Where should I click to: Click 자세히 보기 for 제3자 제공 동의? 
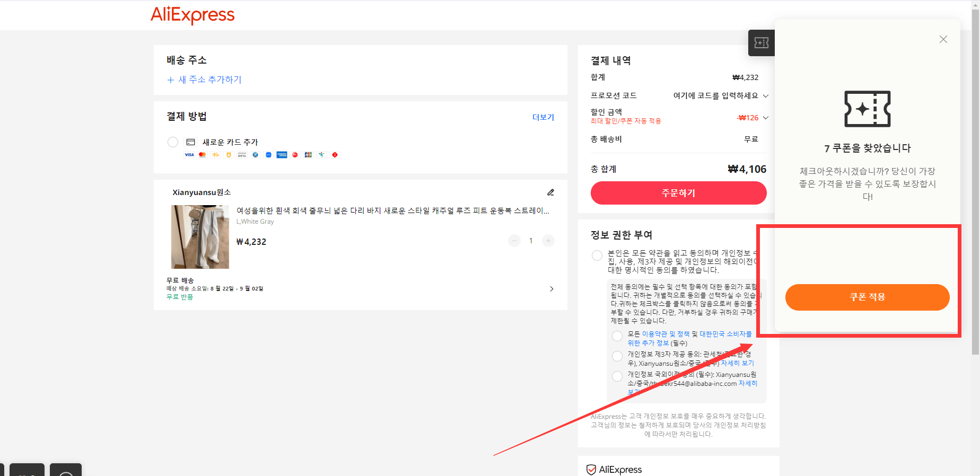[737, 363]
